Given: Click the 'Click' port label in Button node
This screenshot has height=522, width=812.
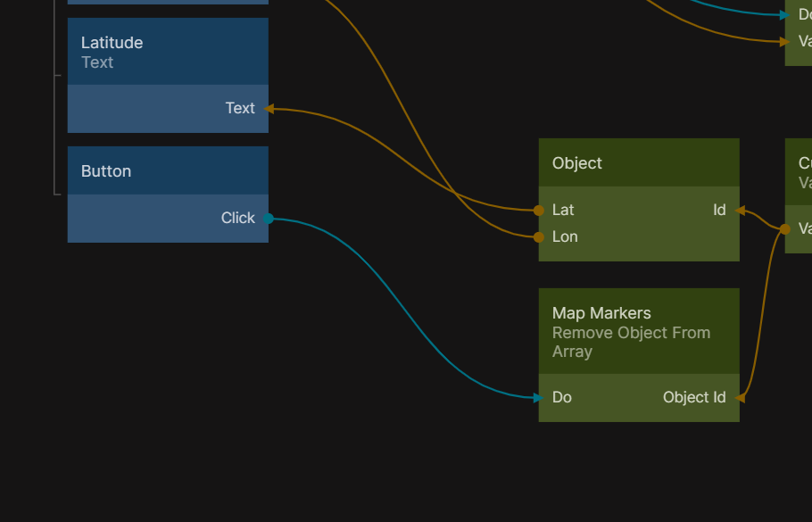Looking at the screenshot, I should [x=237, y=218].
